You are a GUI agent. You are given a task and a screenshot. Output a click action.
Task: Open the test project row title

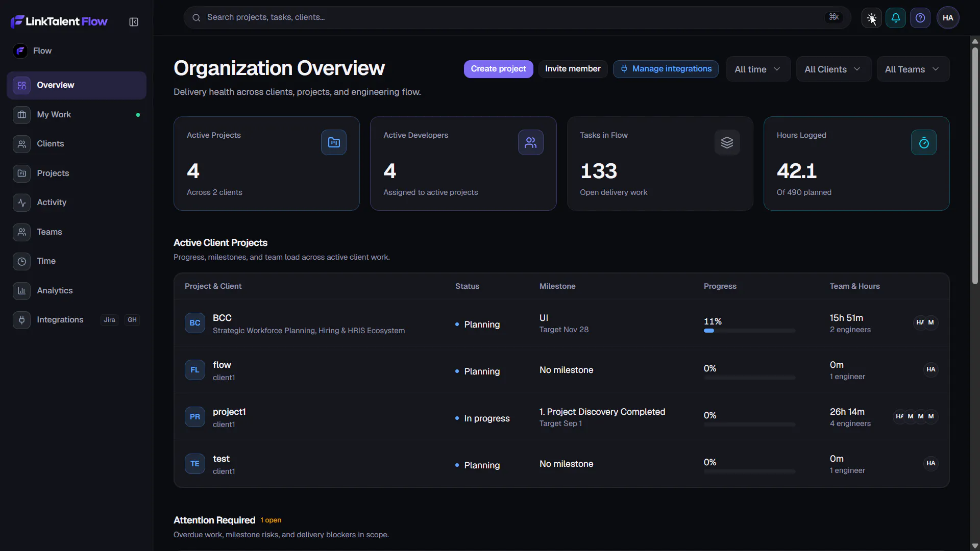[221, 459]
